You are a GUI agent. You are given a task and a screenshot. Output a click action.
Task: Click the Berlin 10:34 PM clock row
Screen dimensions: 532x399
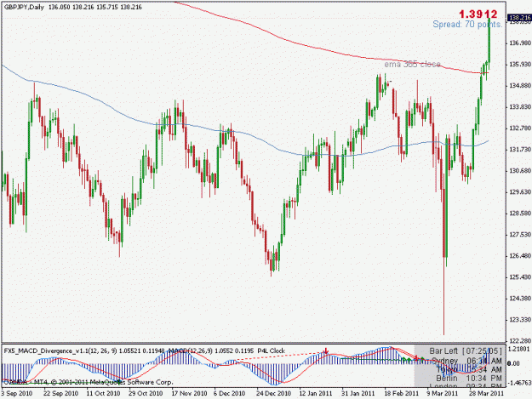point(468,379)
